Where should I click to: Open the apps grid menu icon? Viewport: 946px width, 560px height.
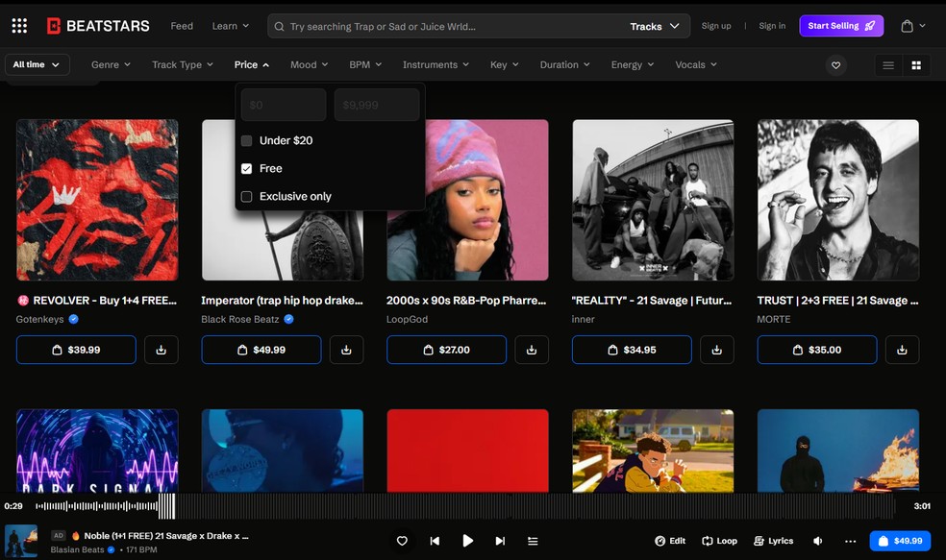[19, 26]
